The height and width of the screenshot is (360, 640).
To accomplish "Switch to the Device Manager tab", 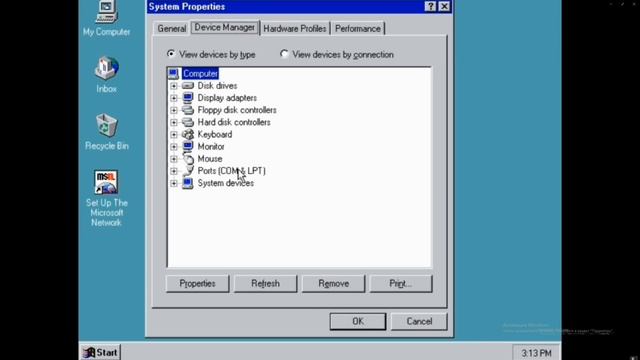I will click(x=224, y=27).
